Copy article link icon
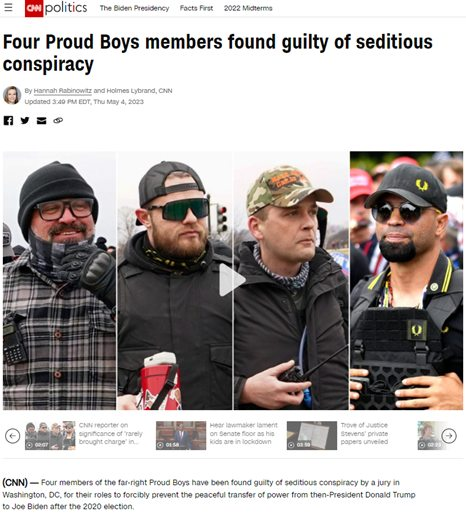Screen dimensions: 466x516 click(58, 120)
